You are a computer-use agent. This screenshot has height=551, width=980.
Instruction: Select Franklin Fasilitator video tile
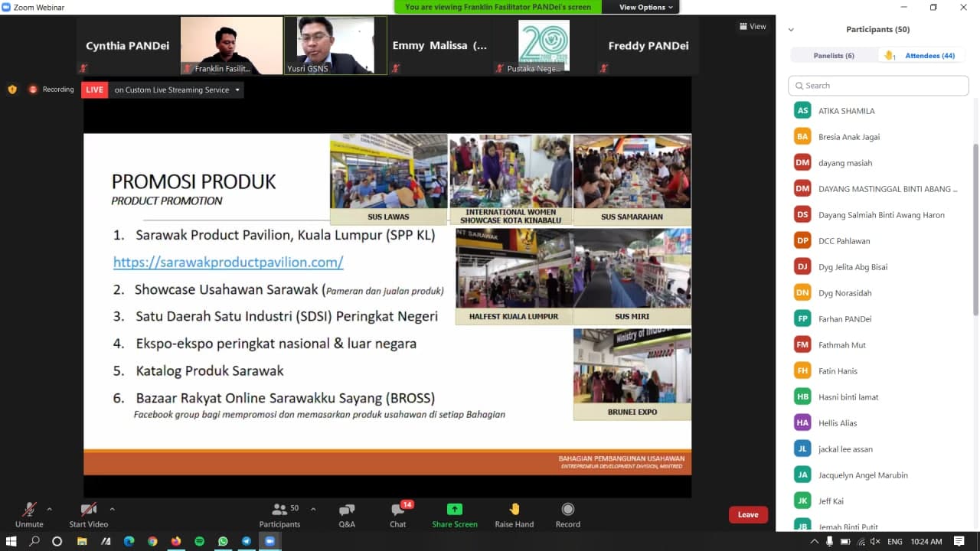[231, 46]
